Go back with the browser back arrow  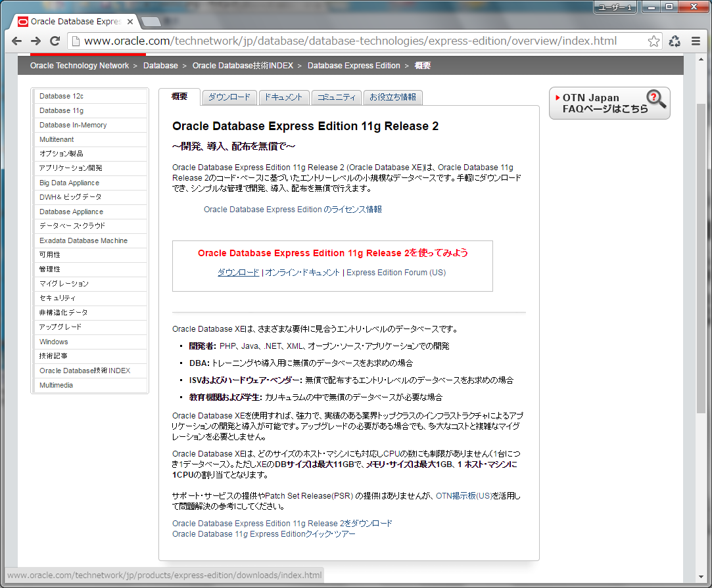17,41
